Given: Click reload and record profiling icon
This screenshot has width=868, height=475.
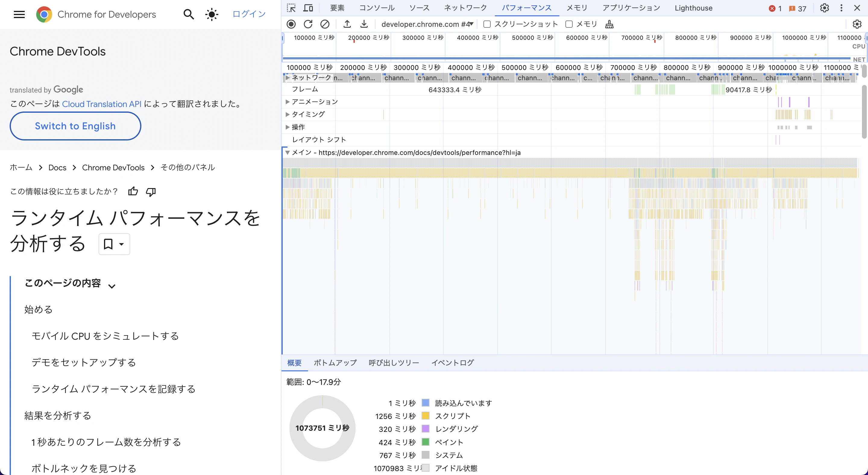Looking at the screenshot, I should (308, 24).
